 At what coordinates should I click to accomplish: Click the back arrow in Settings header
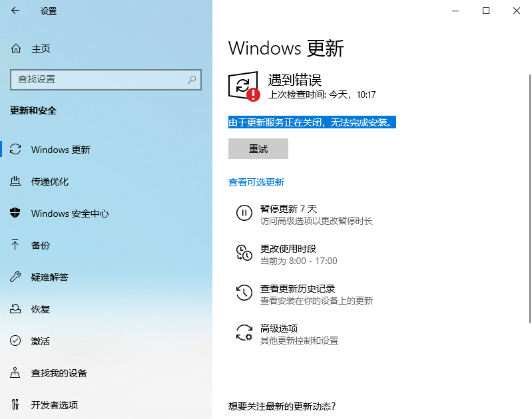(16, 11)
